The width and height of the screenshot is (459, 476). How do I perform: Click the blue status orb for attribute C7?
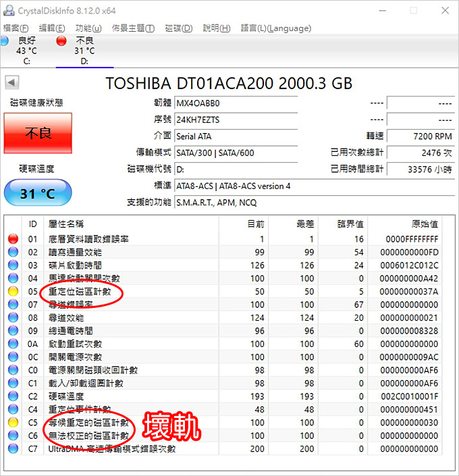(x=13, y=448)
